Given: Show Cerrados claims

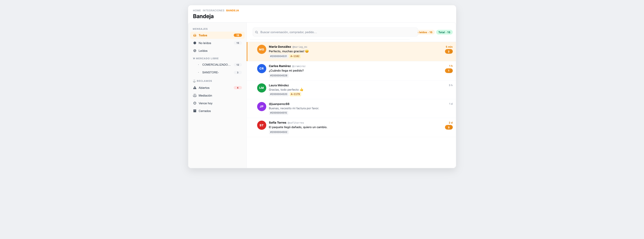Looking at the screenshot, I should 217,111.
